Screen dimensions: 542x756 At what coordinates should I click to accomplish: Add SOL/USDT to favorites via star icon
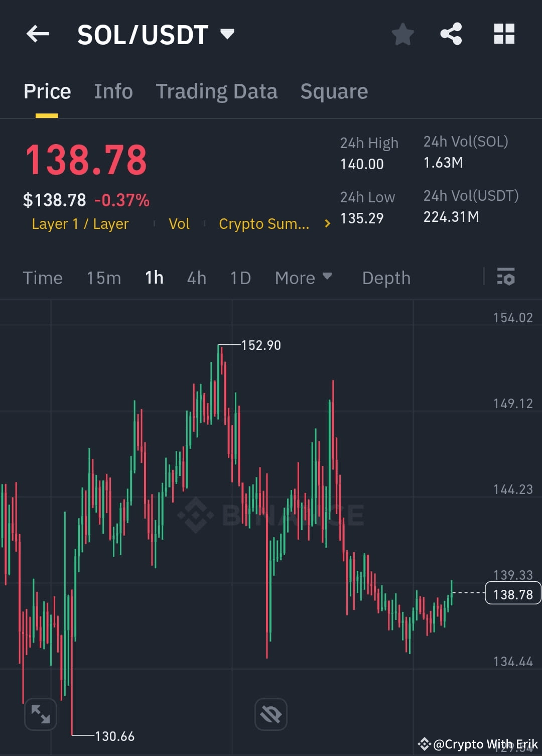point(402,34)
